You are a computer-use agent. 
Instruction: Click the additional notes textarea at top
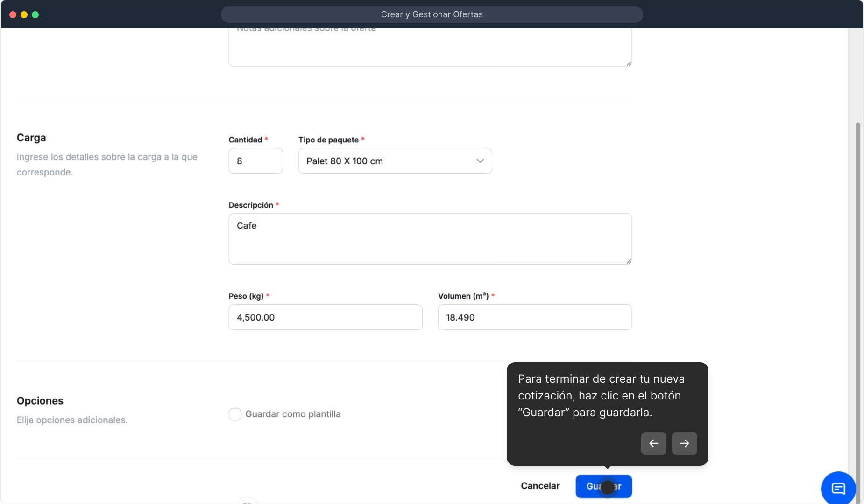[x=430, y=47]
